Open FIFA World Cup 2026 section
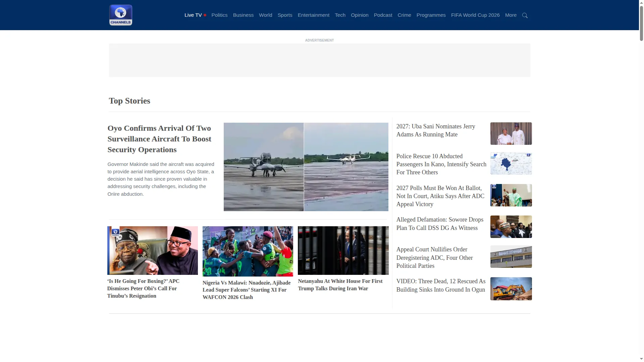This screenshot has height=362, width=644. 475,15
